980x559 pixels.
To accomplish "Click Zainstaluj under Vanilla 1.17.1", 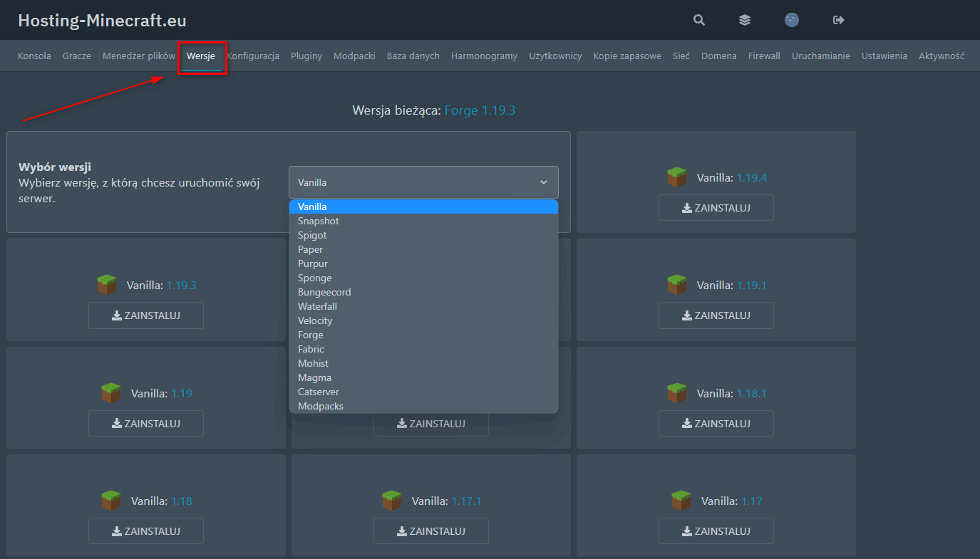I will click(431, 531).
